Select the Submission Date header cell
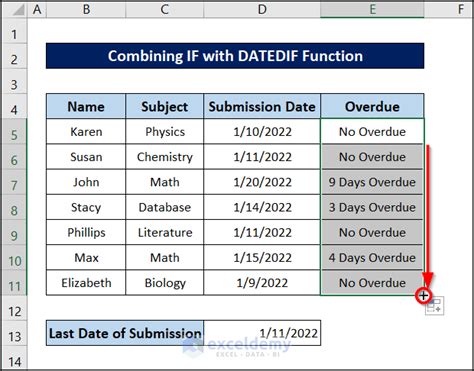This screenshot has width=474, height=371. coord(262,106)
